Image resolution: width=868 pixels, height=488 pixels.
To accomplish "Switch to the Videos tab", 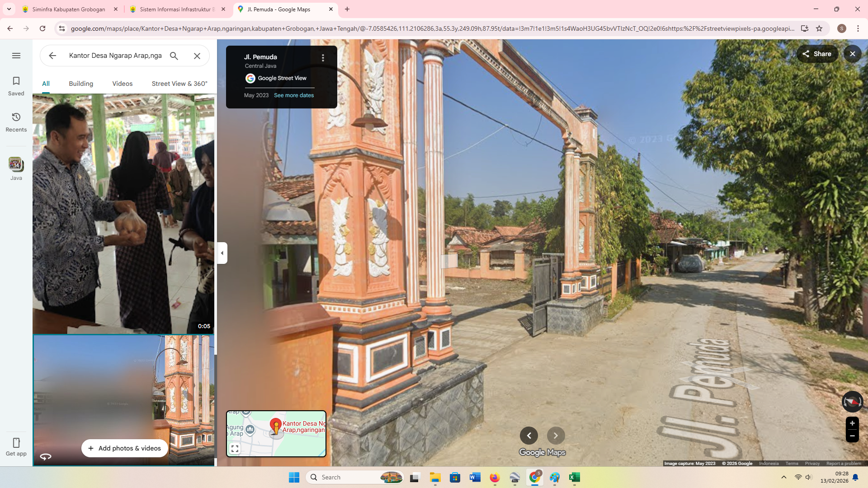I will (123, 84).
